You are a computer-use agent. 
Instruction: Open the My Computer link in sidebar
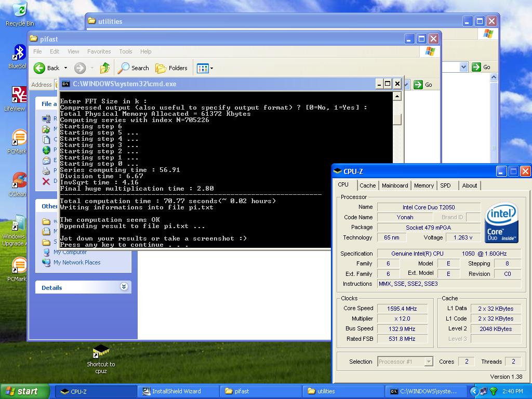pos(70,252)
